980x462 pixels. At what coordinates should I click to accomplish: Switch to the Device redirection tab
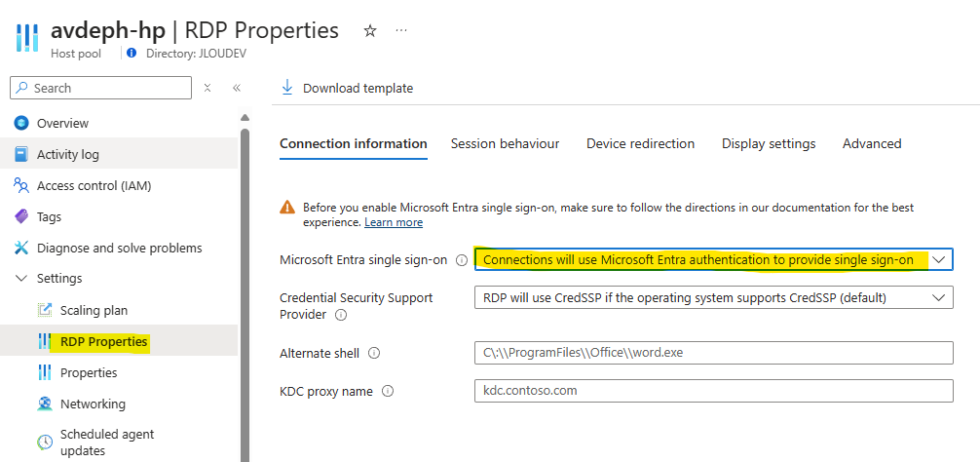pos(640,144)
